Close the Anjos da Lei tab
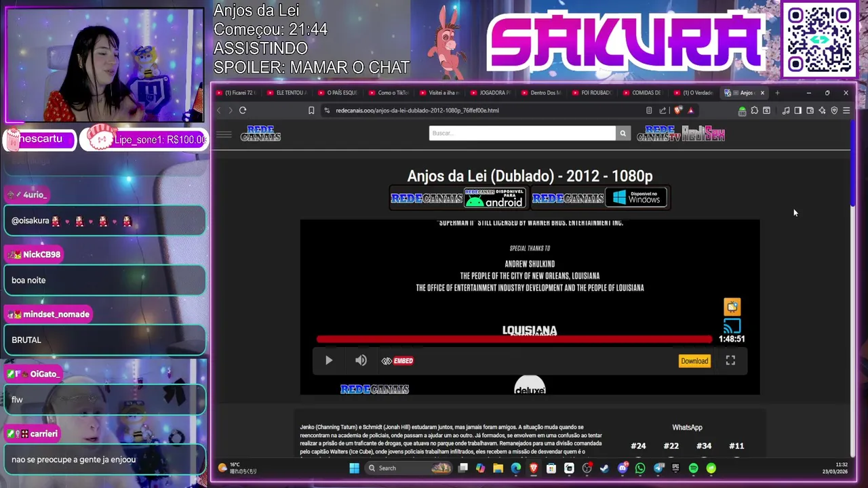The width and height of the screenshot is (868, 488). click(x=762, y=93)
